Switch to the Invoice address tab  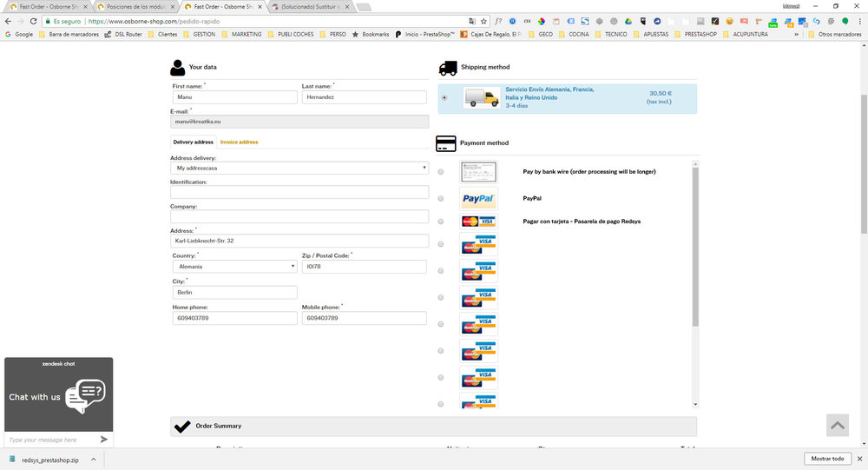[240, 142]
